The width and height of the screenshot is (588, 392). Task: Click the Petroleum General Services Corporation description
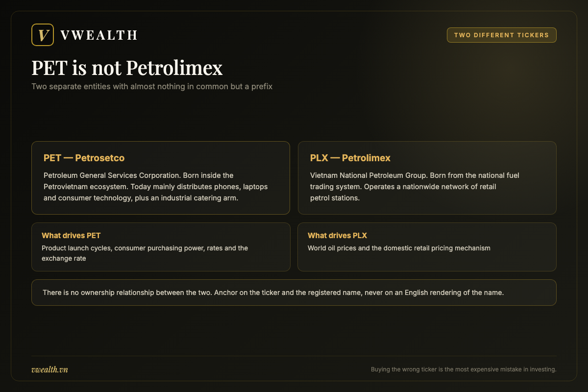click(x=156, y=187)
